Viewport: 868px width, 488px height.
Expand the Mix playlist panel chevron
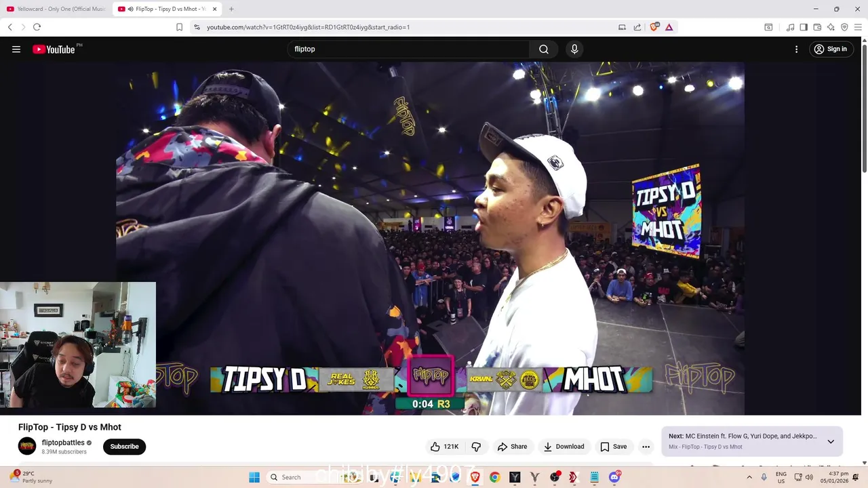(x=831, y=441)
